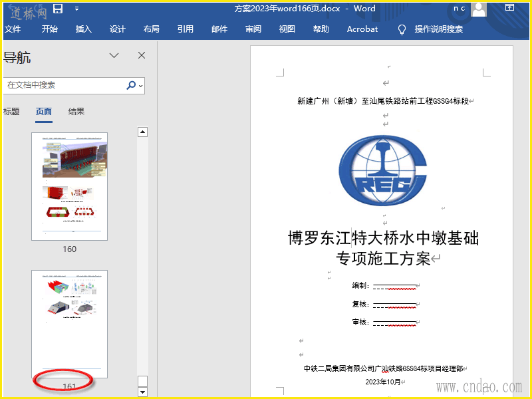532x399 pixels.
Task: Open the 文件 menu
Action: pos(13,29)
